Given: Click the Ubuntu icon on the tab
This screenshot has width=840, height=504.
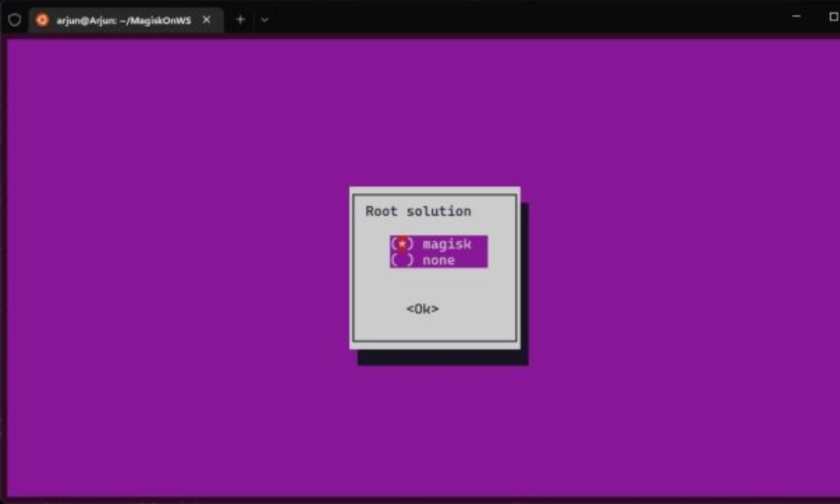Looking at the screenshot, I should point(43,20).
